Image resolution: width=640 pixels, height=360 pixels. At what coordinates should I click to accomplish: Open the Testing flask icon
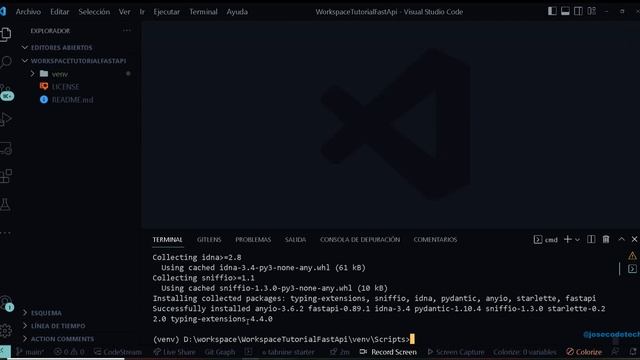6,204
